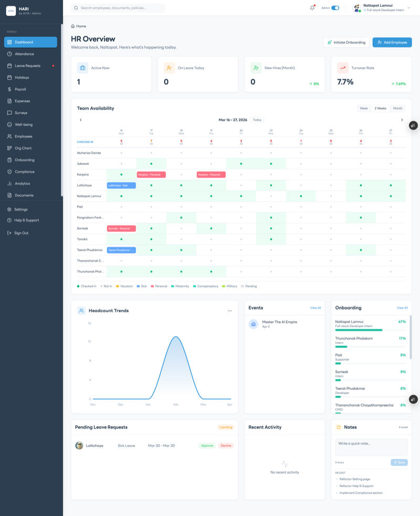This screenshot has width=420, height=516.
Task: Click the Notes file icon
Action: point(339,427)
